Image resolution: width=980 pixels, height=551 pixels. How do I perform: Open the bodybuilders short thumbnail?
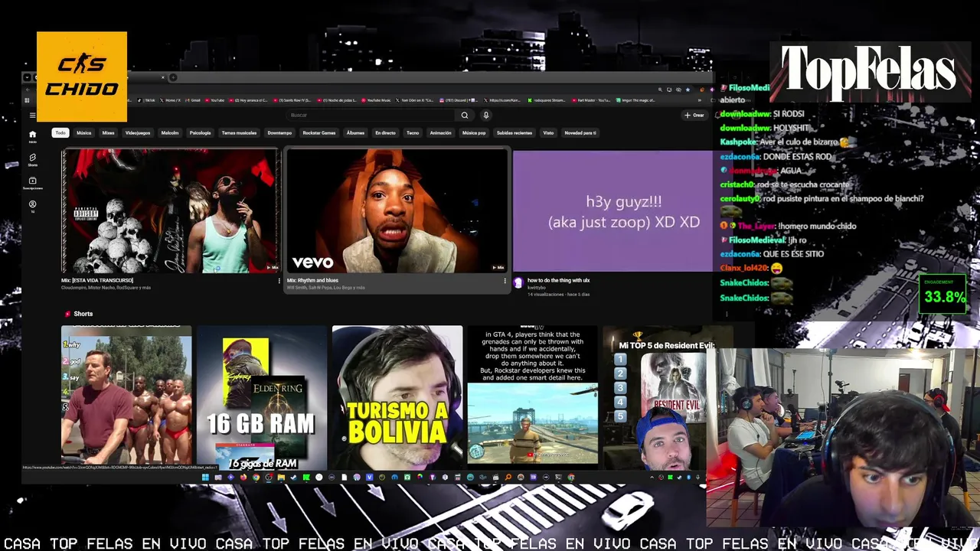(x=126, y=397)
